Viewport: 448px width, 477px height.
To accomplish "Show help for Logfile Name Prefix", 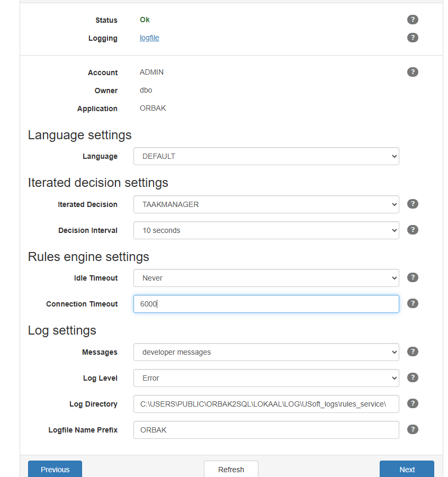I will click(x=413, y=429).
